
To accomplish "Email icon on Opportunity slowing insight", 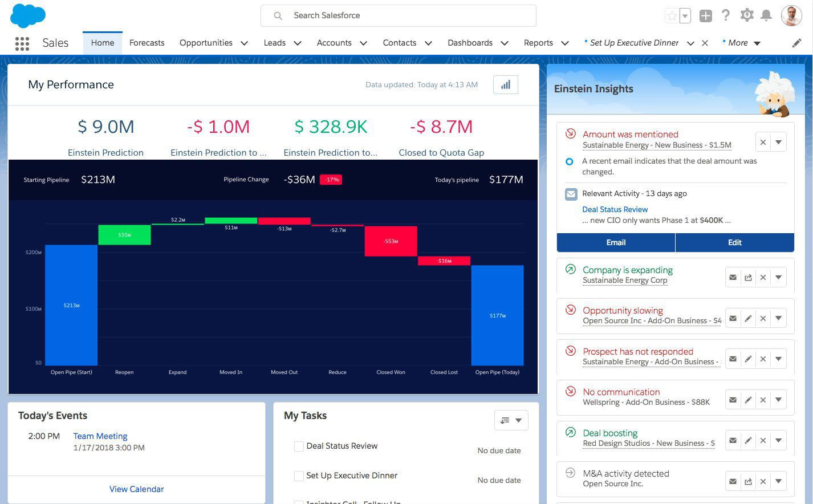I will point(733,318).
